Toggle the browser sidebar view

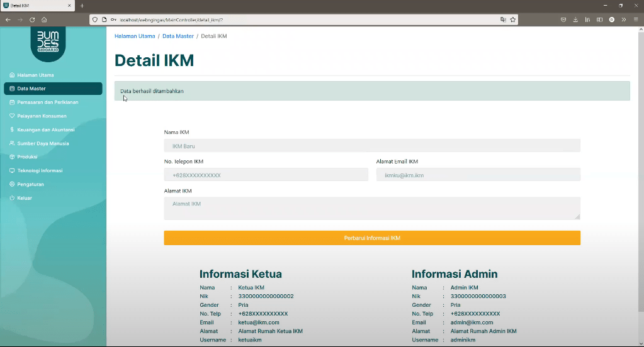(599, 19)
